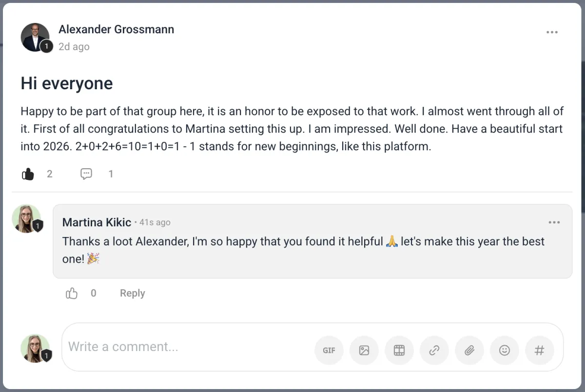Attach an image to your comment
The image size is (585, 392).
[x=364, y=350]
